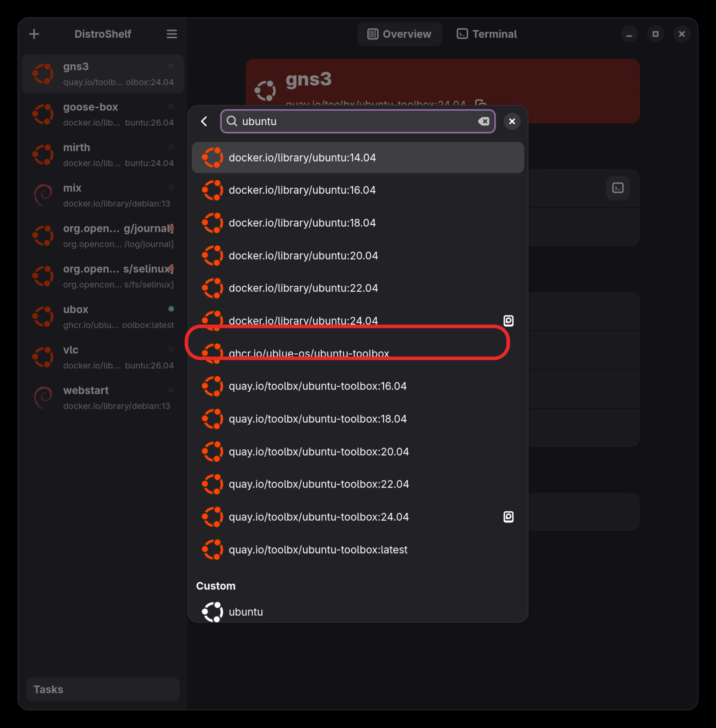Screen dimensions: 716x728
Task: Click the image search field
Action: pos(358,121)
